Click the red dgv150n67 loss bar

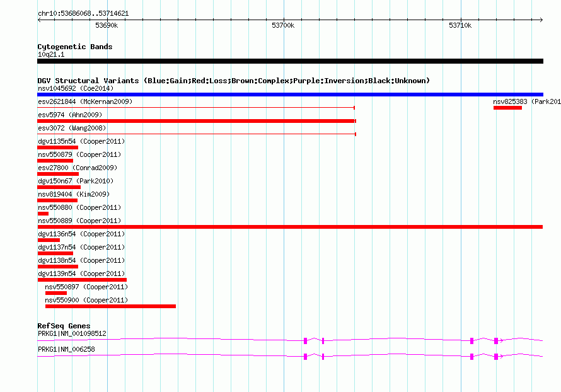coord(59,187)
